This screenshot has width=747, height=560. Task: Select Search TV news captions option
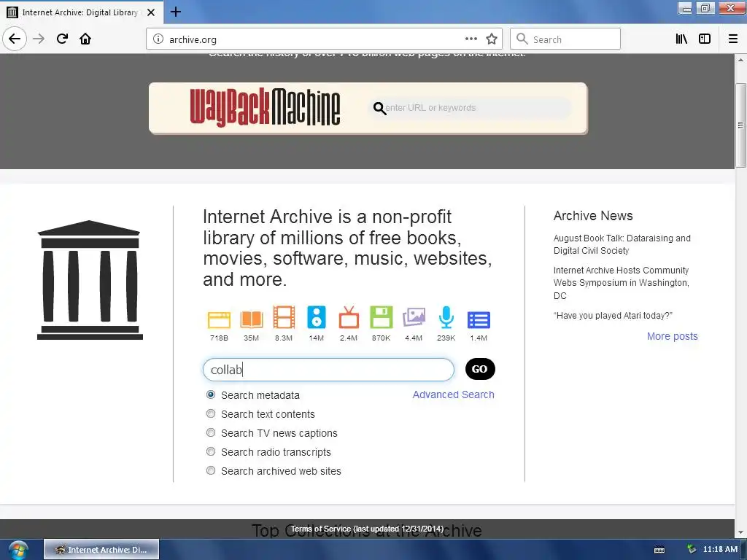211,433
